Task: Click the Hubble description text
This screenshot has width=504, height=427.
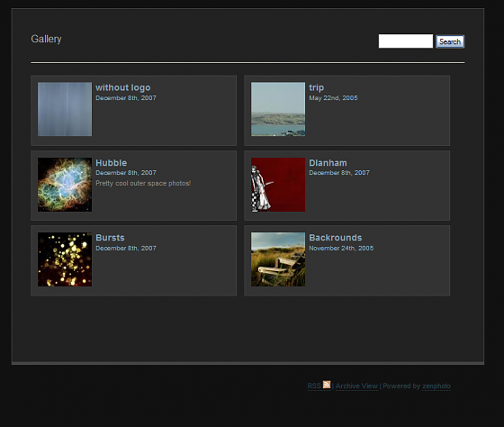Action: pyautogui.click(x=143, y=184)
